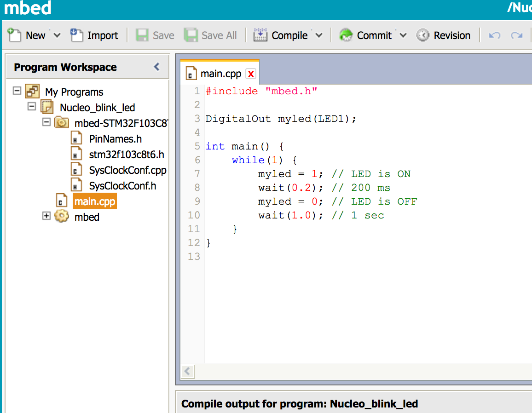The image size is (532, 413).
Task: Click the mbed library gear icon
Action: 61,217
